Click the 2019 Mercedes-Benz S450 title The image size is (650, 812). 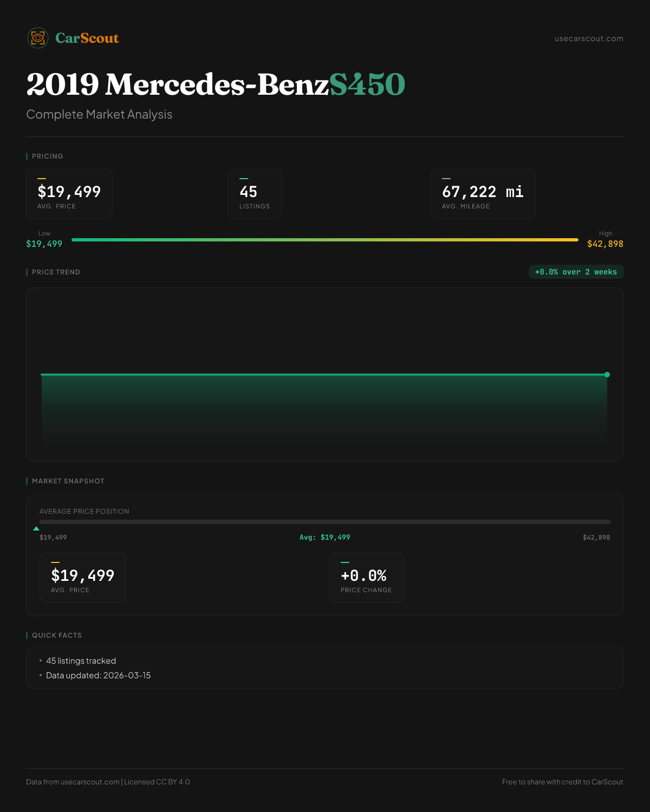(x=216, y=84)
